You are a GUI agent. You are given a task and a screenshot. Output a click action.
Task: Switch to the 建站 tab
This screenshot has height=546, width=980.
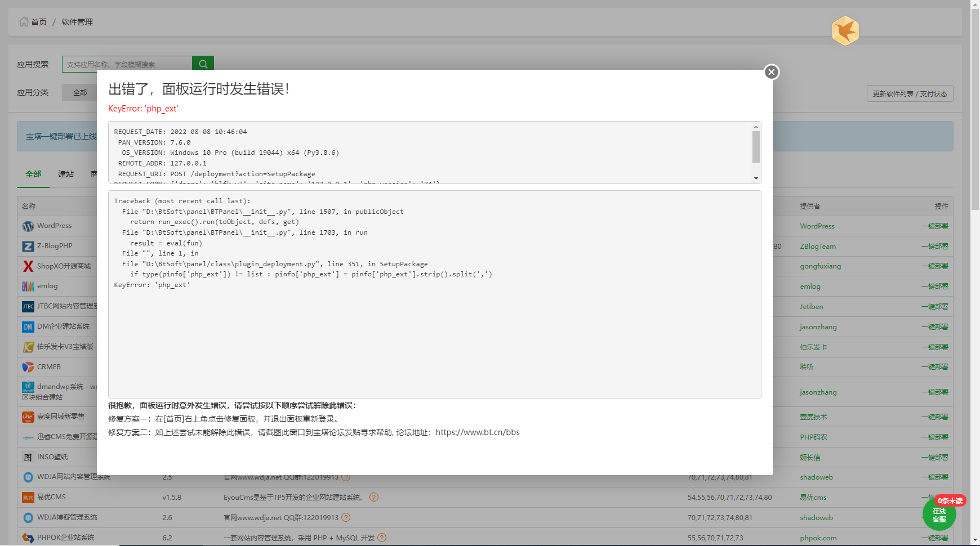[x=66, y=174]
